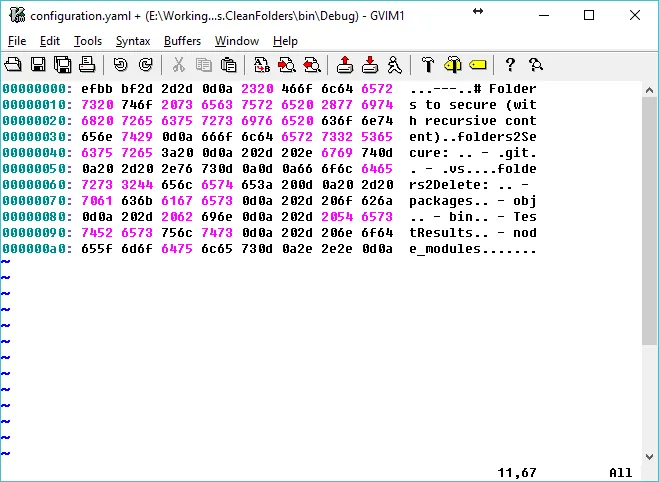The image size is (659, 482).
Task: Run Make using the hammer icon
Action: click(428, 65)
